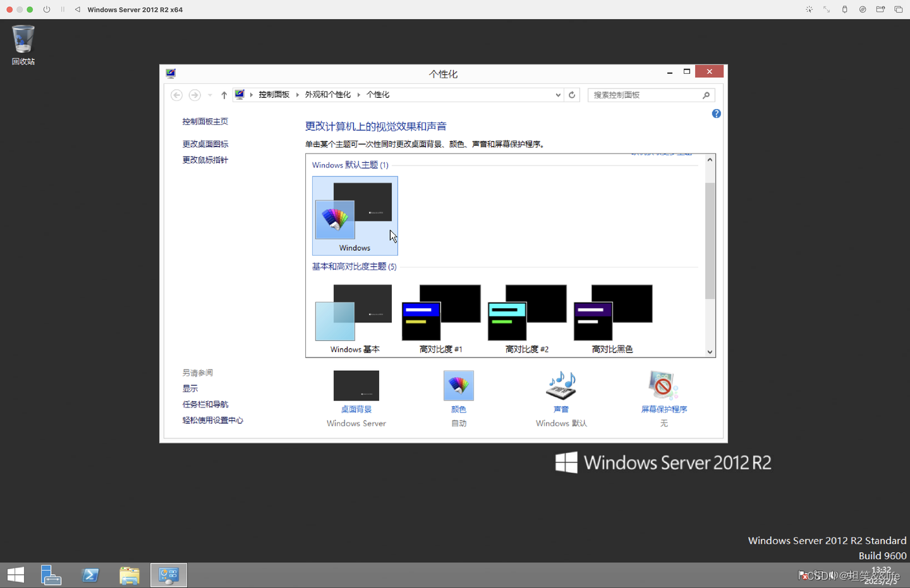Open the 显示 link
910x588 pixels.
click(x=190, y=388)
